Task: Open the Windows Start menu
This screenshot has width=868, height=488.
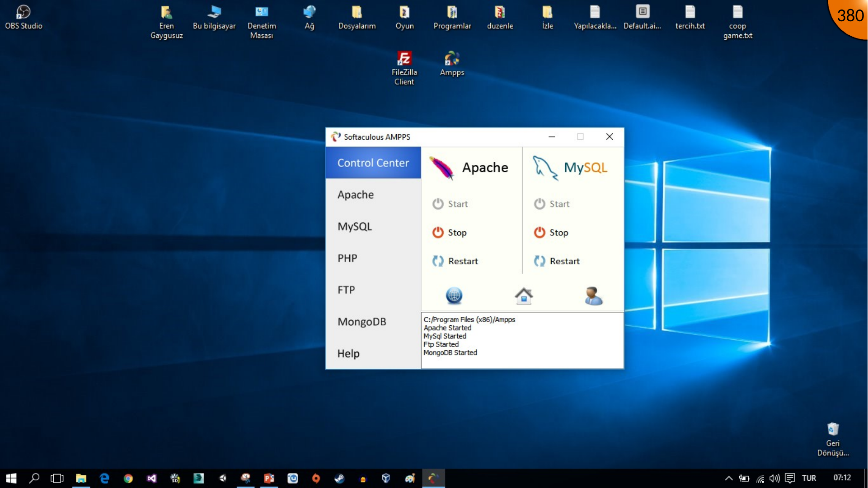Action: [x=11, y=478]
